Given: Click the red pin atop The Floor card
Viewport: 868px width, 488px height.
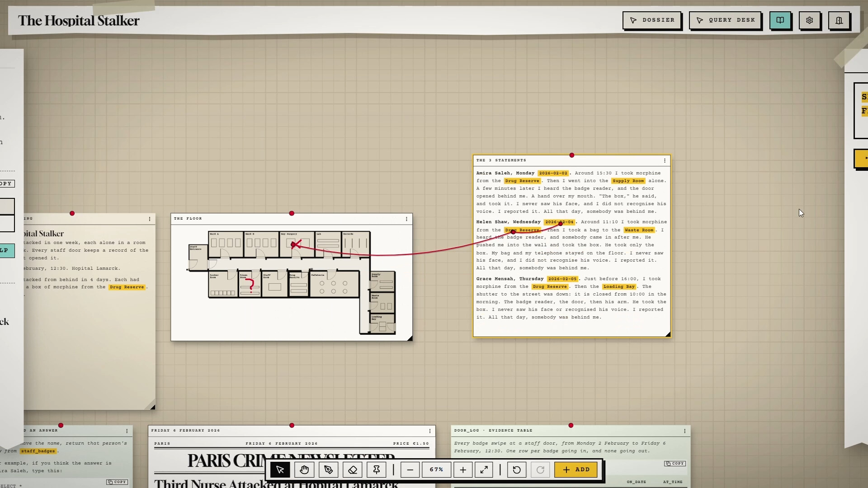Looking at the screenshot, I should [x=292, y=213].
